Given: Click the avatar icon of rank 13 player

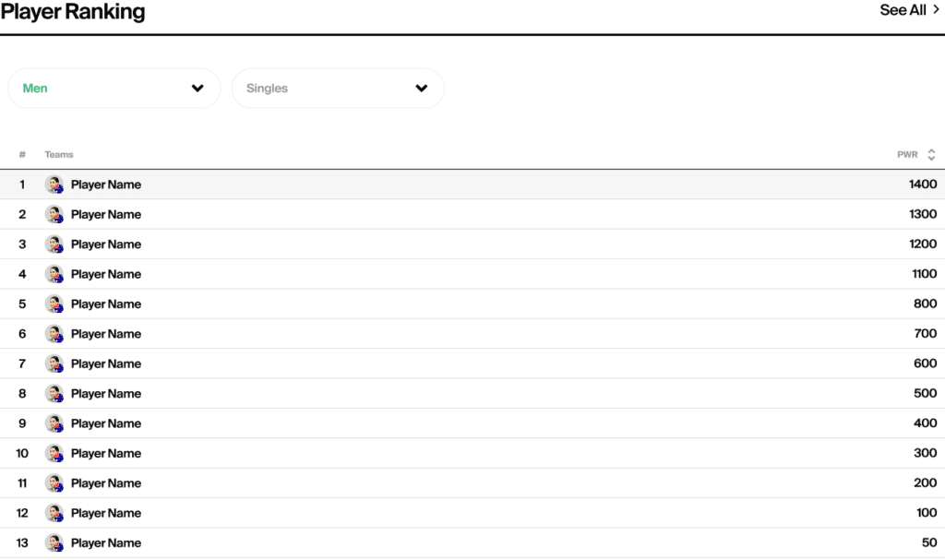Looking at the screenshot, I should click(x=54, y=543).
